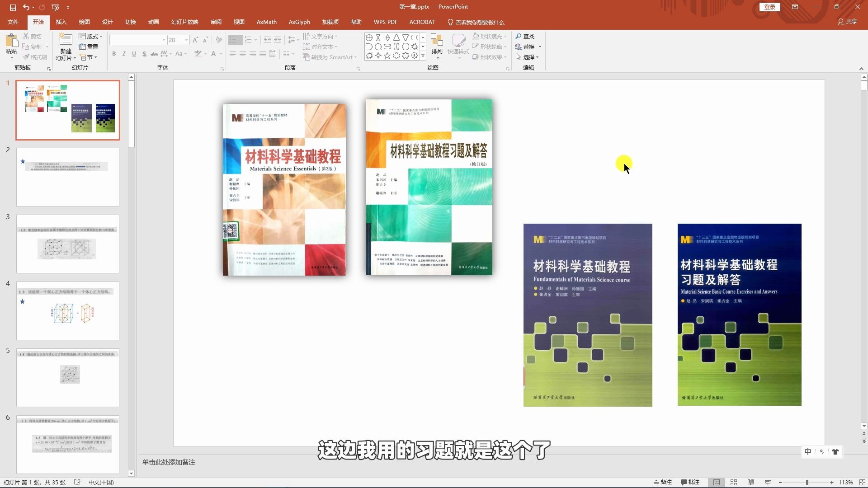
Task: Toggle Underline formatting
Action: [x=134, y=54]
